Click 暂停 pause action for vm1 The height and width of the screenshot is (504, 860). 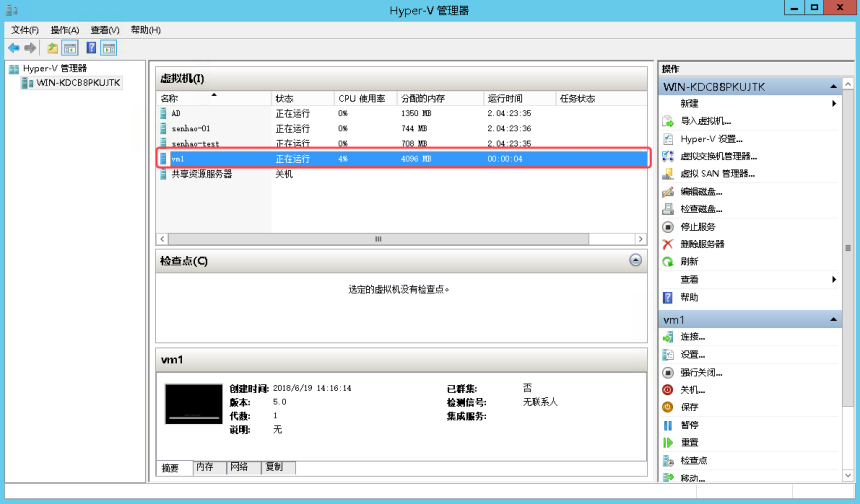[x=689, y=425]
